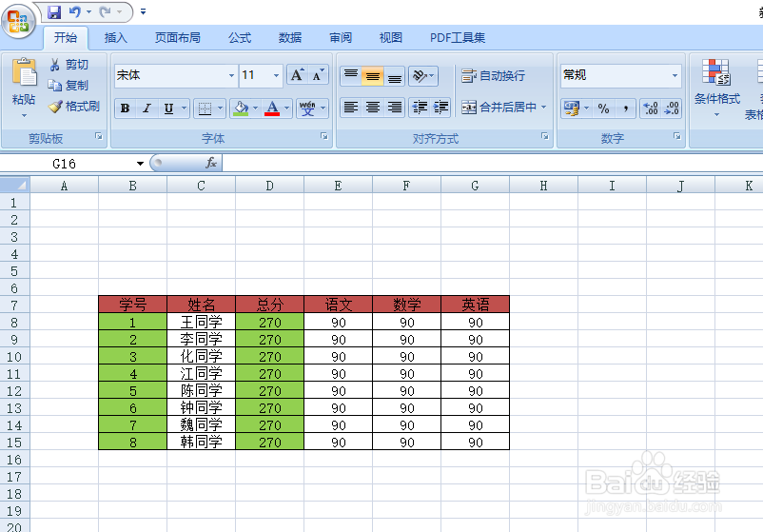Open the text orientation tool
Screen dimensions: 763x532
tap(422, 76)
